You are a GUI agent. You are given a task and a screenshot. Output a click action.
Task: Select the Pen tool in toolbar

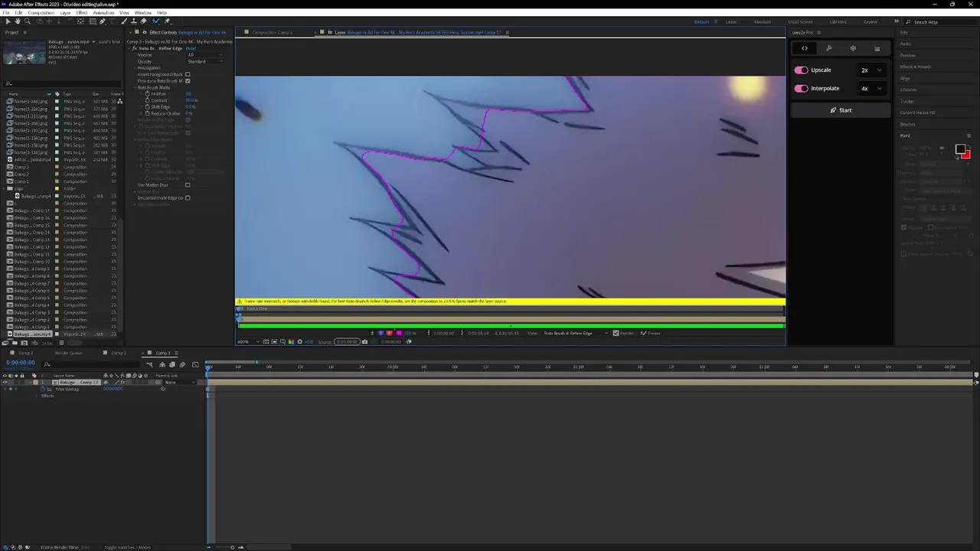pyautogui.click(x=103, y=21)
